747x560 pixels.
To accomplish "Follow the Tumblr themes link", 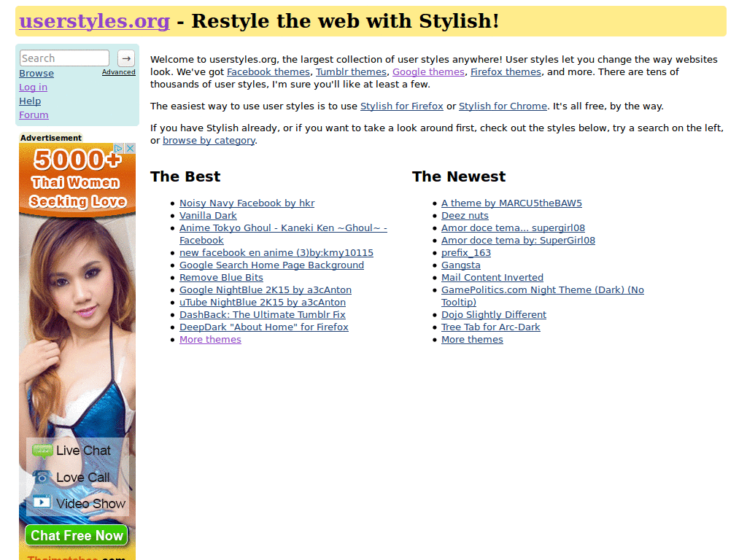I will (351, 72).
